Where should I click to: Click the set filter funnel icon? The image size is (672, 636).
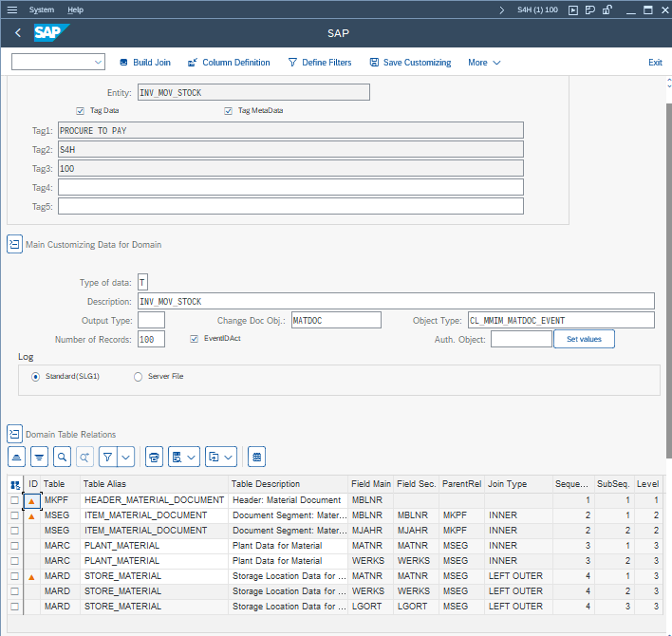pyautogui.click(x=106, y=457)
